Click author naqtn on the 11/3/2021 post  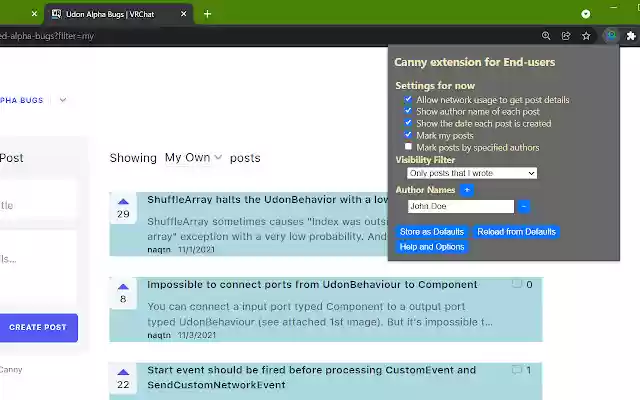(159, 335)
